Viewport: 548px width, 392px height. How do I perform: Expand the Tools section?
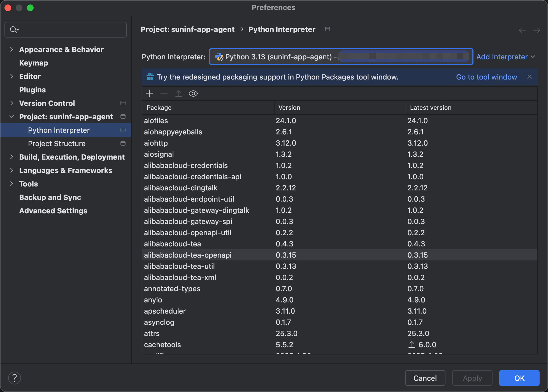tap(11, 184)
